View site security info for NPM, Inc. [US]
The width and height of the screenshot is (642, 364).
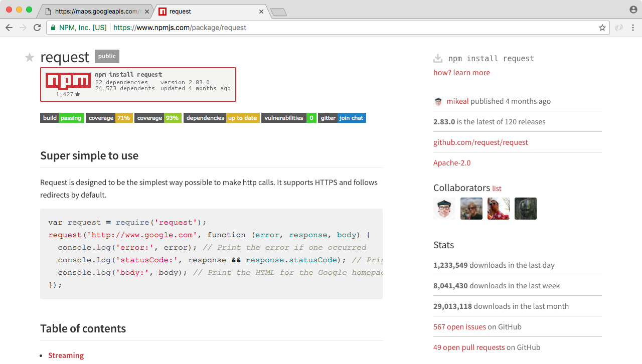pos(79,28)
